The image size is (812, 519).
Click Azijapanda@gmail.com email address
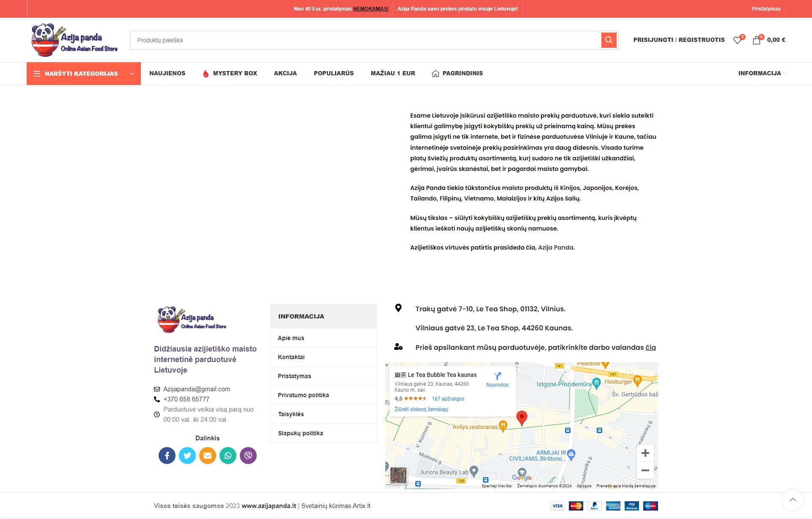(x=197, y=389)
